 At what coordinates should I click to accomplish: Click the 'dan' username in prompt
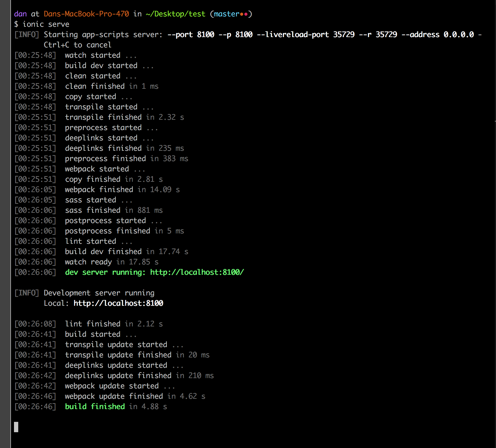click(x=20, y=14)
